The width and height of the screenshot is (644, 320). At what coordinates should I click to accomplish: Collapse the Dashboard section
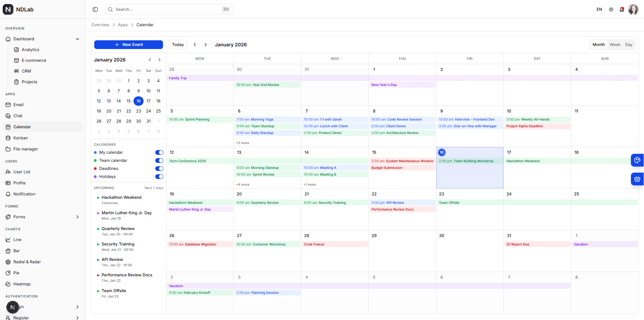coord(77,39)
